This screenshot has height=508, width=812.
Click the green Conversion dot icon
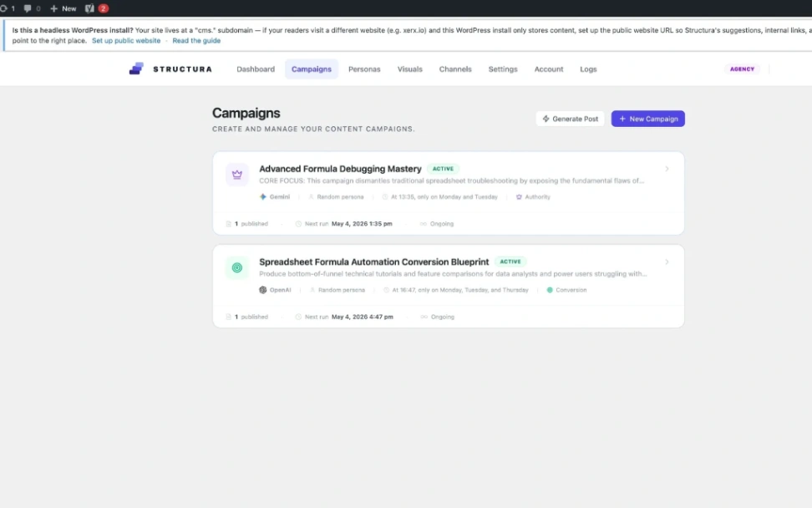click(550, 290)
